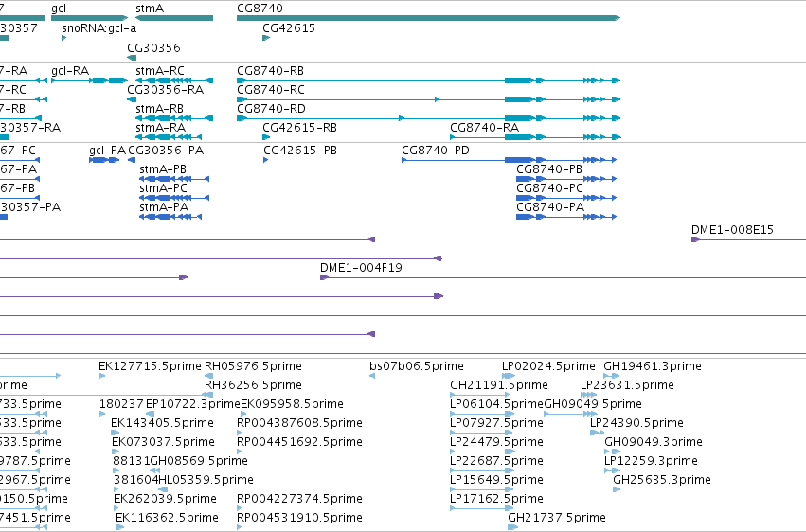Click EST GH09049.3prime label
The height and width of the screenshot is (532, 806).
(654, 442)
